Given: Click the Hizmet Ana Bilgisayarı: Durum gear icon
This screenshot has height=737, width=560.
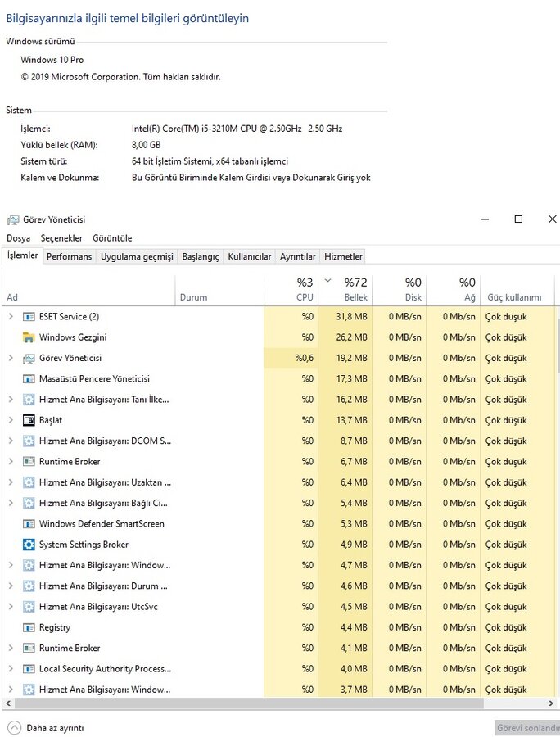Looking at the screenshot, I should pyautogui.click(x=29, y=586).
